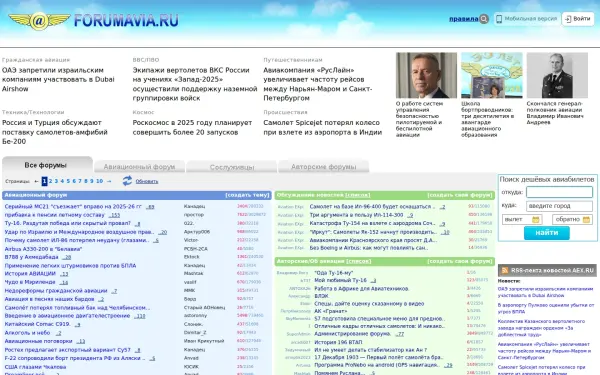This screenshot has height=375, width=600.
Task: Open topic 'Airbus A330-200 в Белавиа'
Action: click(x=43, y=249)
